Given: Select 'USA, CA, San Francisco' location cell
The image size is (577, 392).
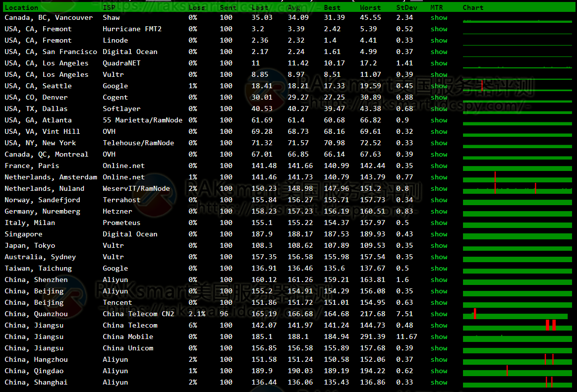Looking at the screenshot, I should [x=51, y=52].
